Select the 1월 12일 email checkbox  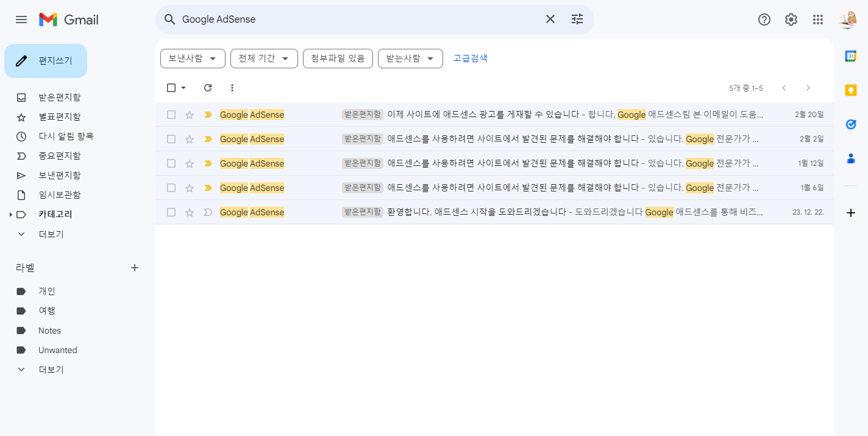[x=171, y=163]
